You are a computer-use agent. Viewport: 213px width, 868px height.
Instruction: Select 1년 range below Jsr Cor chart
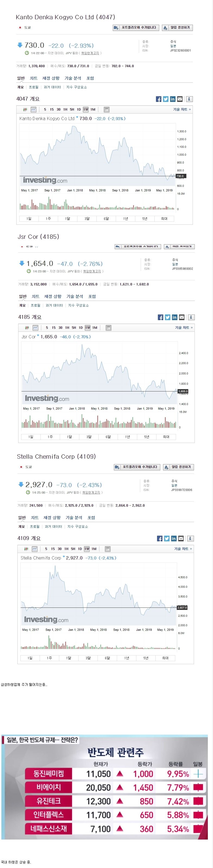pyautogui.click(x=127, y=437)
